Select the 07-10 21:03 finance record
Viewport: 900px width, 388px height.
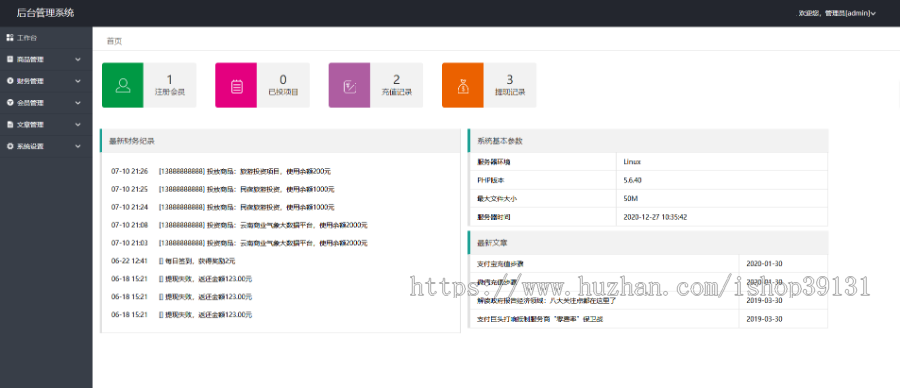(x=239, y=243)
